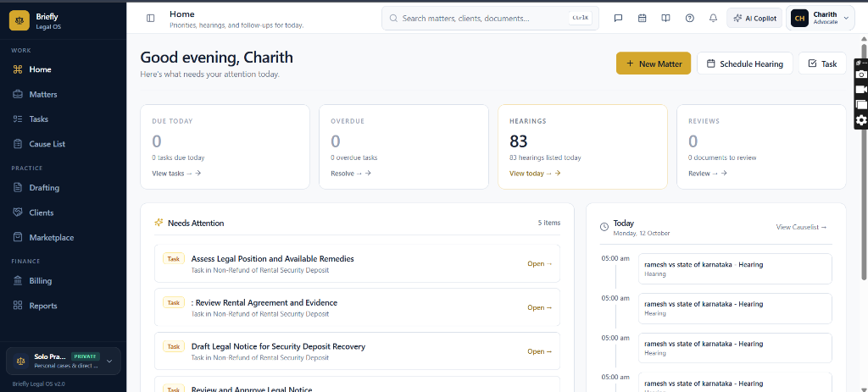Click the Needs Attention sparkle icon
The height and width of the screenshot is (392, 868).
coord(159,223)
